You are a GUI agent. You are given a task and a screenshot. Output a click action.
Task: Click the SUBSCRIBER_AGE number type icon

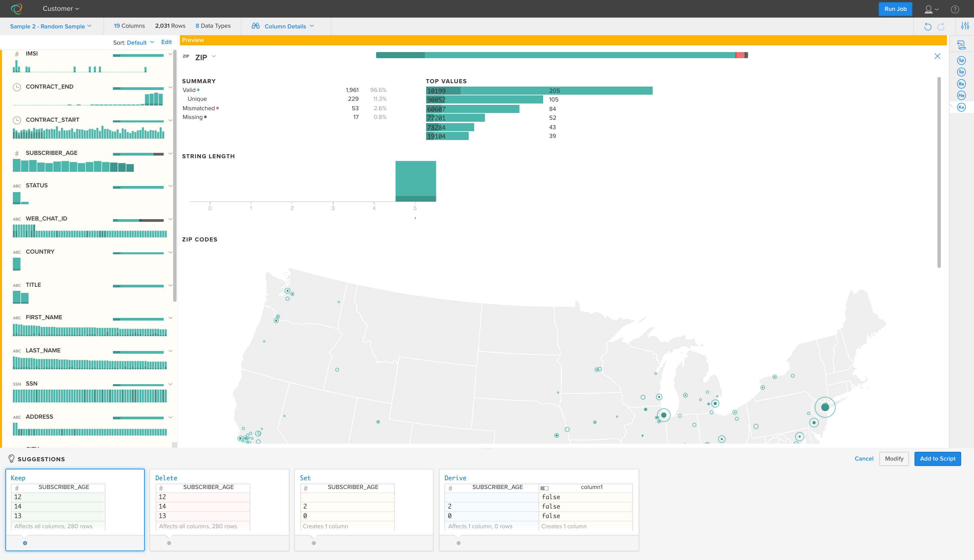[17, 154]
